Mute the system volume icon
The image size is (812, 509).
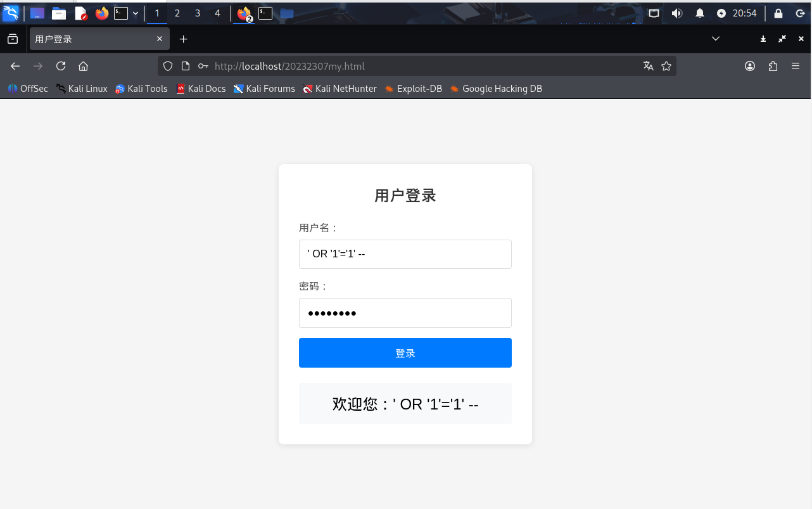coord(678,13)
